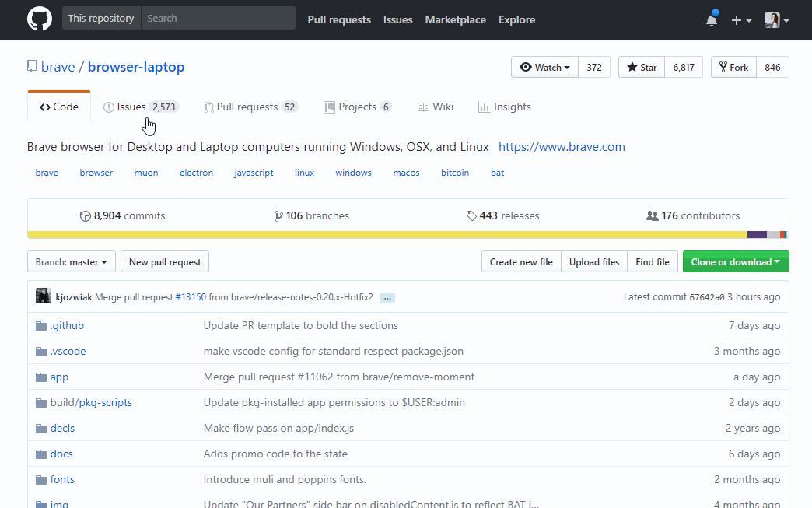Click the Upload files button
The width and height of the screenshot is (812, 508).
[x=594, y=262]
